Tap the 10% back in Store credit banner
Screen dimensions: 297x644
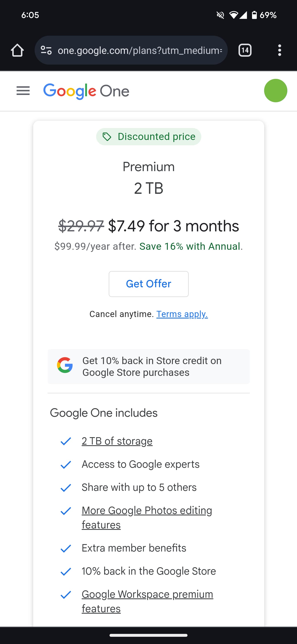click(x=152, y=367)
